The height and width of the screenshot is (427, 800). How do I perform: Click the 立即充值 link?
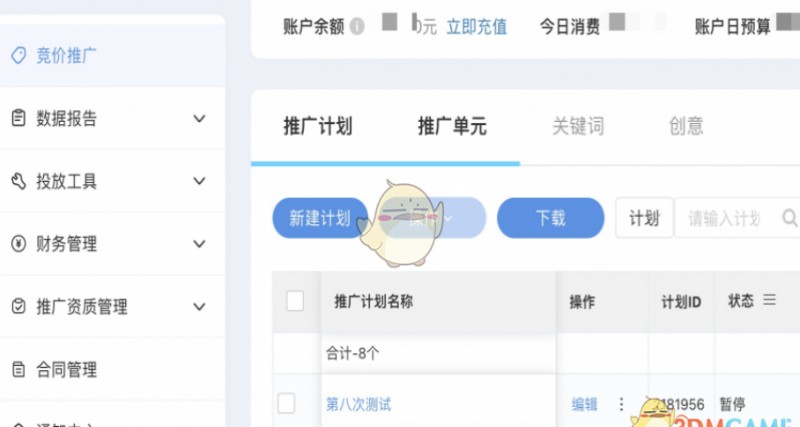[x=477, y=26]
